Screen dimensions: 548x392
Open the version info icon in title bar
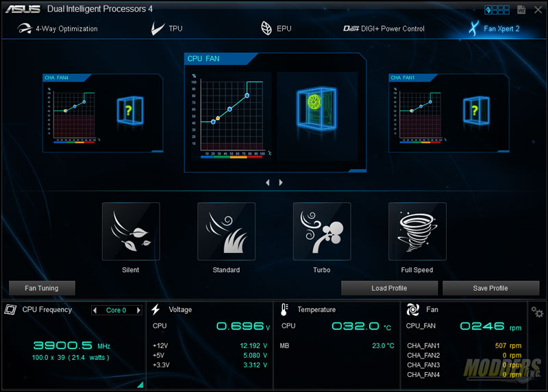click(521, 10)
